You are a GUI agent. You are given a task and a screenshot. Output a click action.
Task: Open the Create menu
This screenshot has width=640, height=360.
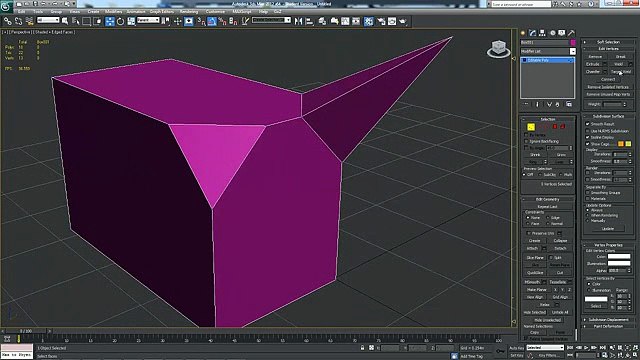[93, 11]
